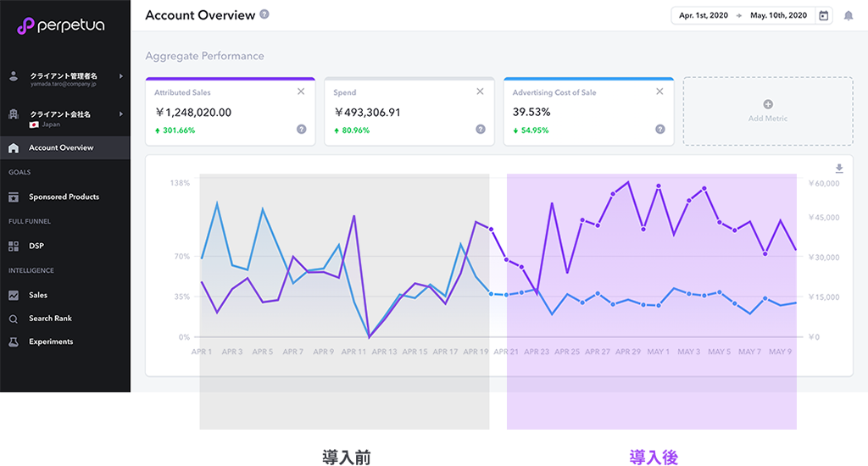Click the help icon on Advertising Cost of Sale card
Viewport: 868px width, 466px height.
[x=659, y=129]
